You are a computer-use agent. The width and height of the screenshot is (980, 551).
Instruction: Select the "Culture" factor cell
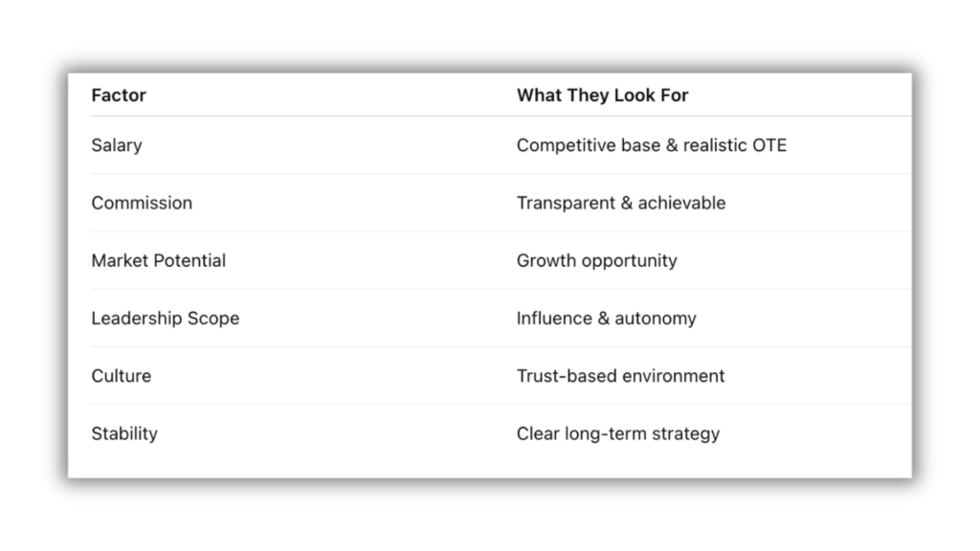[122, 376]
